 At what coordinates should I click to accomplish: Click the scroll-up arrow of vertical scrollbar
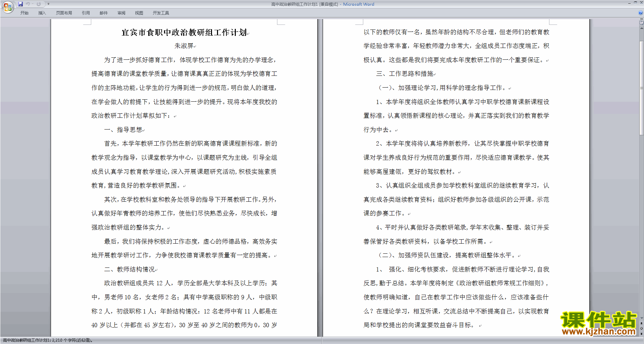coord(641,28)
